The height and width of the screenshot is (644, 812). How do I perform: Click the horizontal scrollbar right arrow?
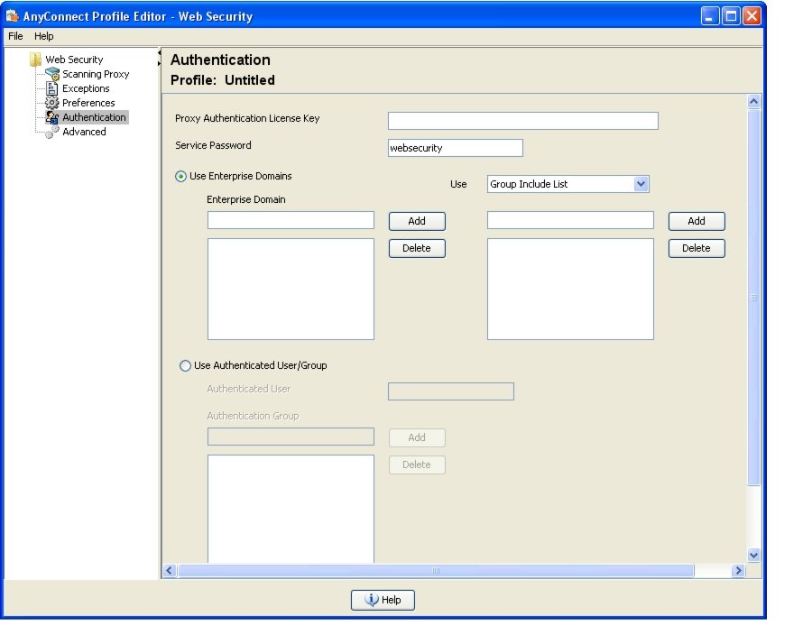click(738, 570)
